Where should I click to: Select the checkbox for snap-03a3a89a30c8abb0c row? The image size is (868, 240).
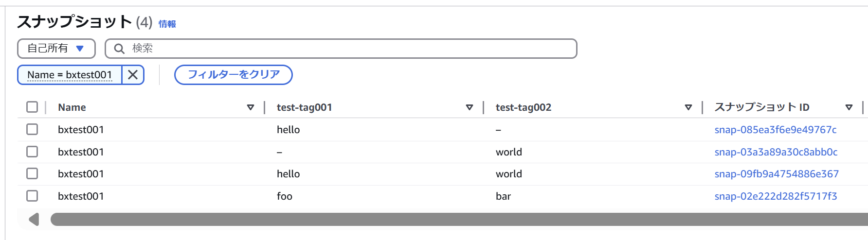point(32,152)
